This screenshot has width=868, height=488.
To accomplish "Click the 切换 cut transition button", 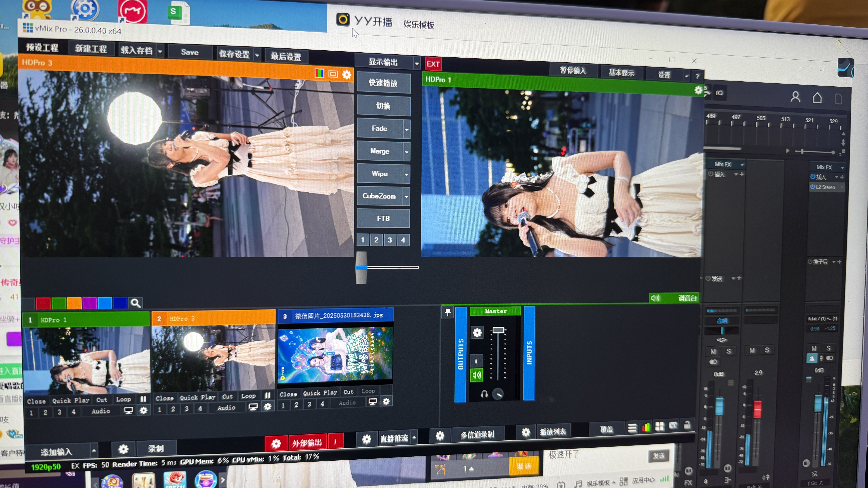I will 383,106.
